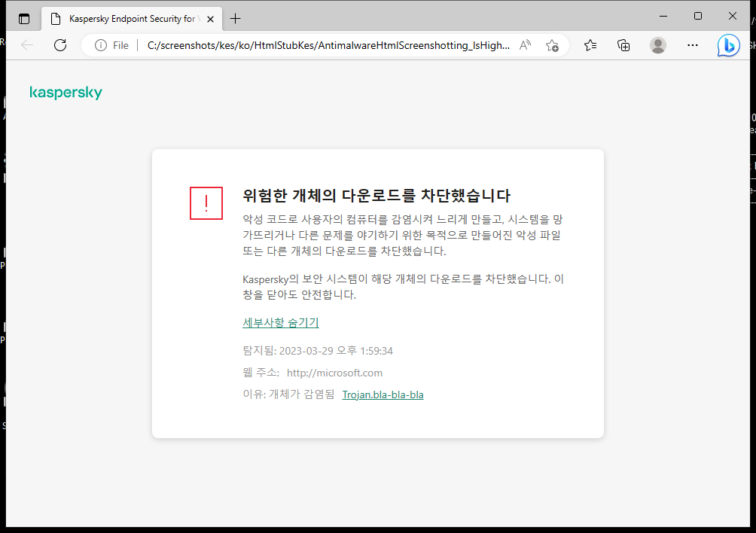This screenshot has height=533, width=756.
Task: Open the Favorites star icon
Action: click(x=552, y=45)
